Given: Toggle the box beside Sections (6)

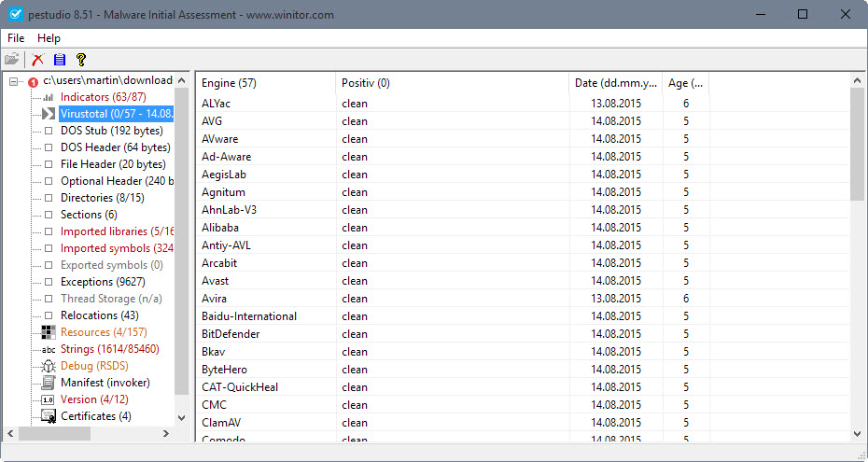Looking at the screenshot, I should pyautogui.click(x=49, y=215).
